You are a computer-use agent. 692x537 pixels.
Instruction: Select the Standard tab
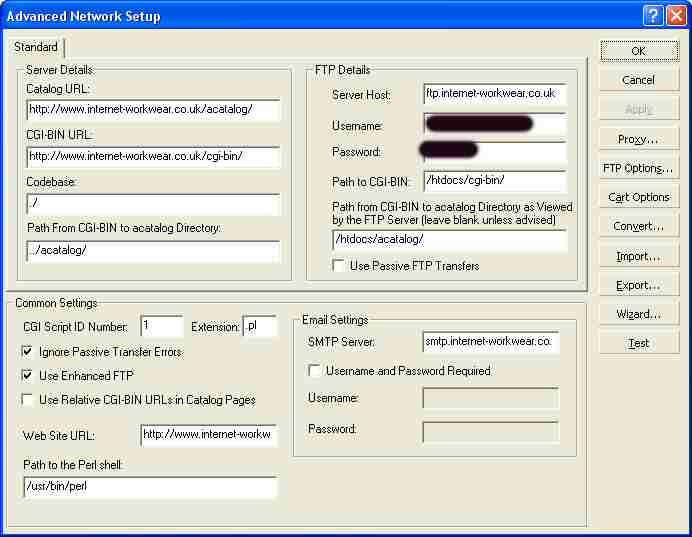36,47
